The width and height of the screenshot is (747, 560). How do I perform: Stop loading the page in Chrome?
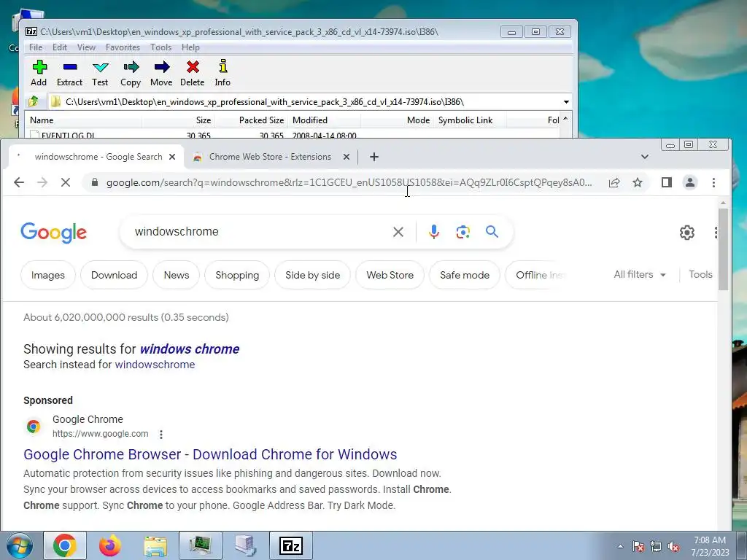click(x=66, y=182)
